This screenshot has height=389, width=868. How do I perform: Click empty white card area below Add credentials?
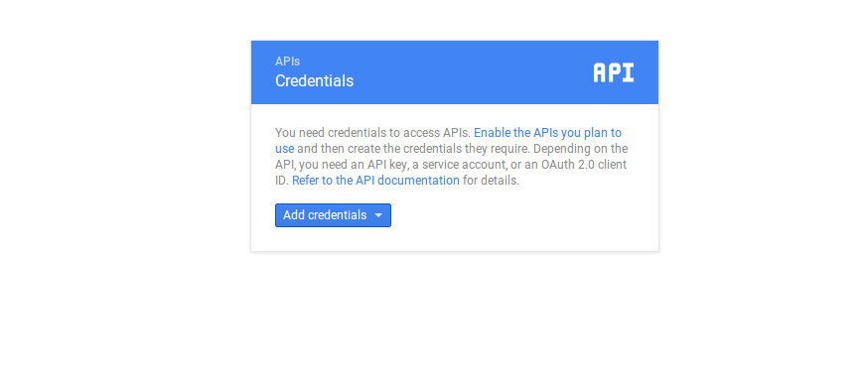click(x=455, y=239)
